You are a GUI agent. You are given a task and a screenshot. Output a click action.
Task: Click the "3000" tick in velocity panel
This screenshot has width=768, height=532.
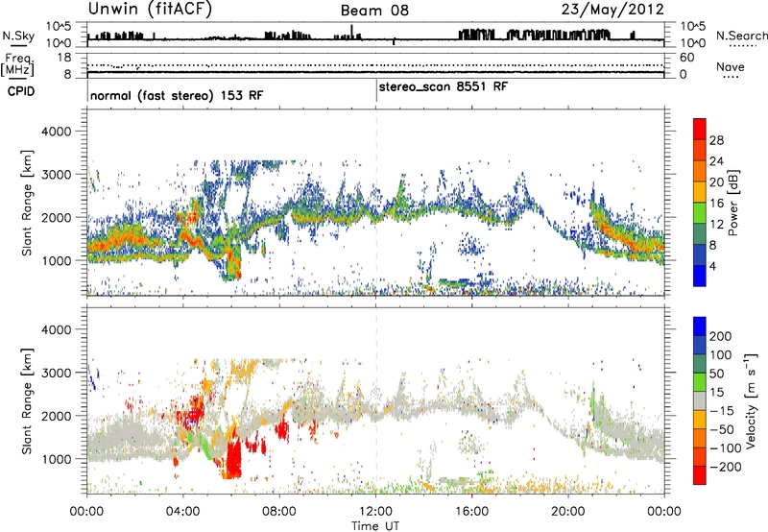click(x=56, y=373)
